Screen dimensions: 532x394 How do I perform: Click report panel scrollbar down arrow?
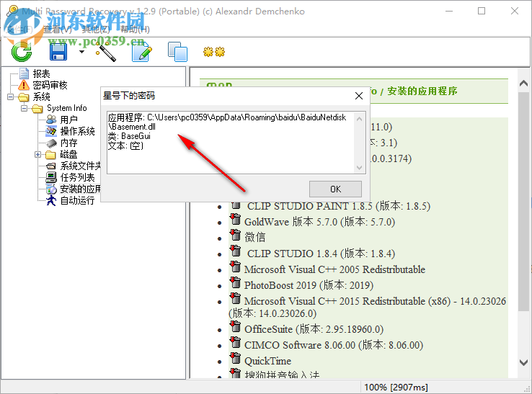click(523, 362)
